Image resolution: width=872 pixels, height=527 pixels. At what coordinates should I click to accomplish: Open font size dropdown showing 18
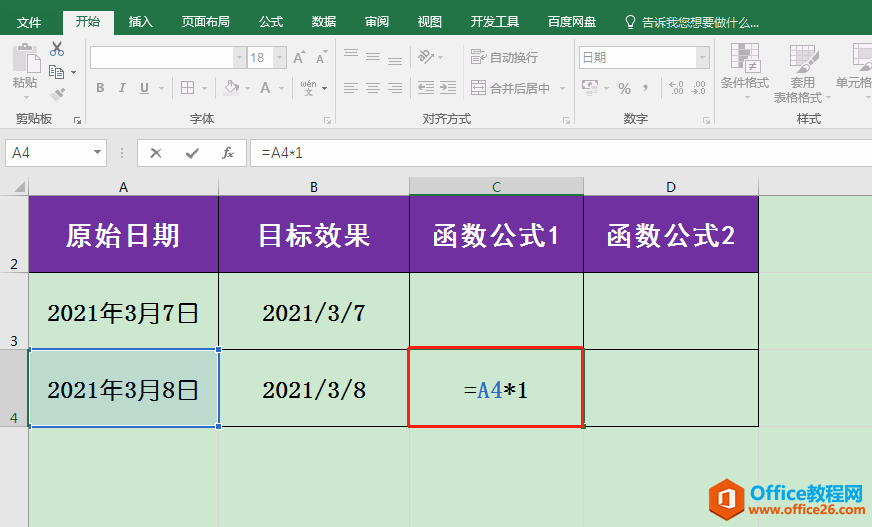coord(280,57)
